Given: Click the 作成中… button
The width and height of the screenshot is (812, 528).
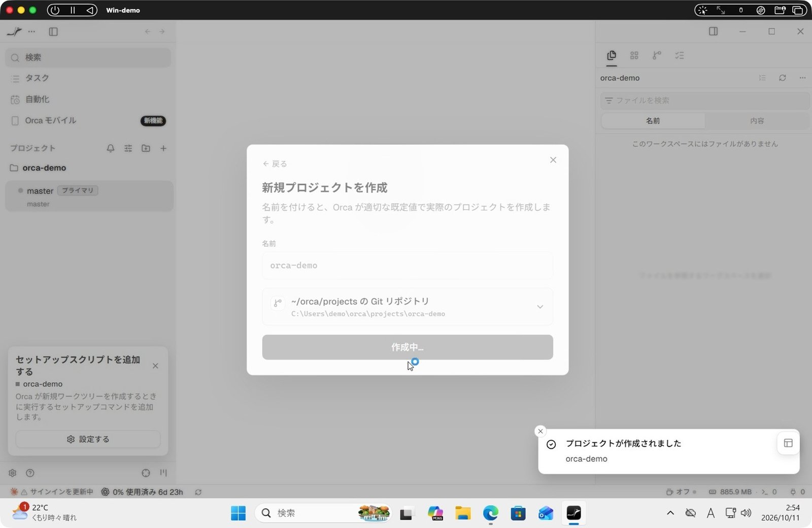Looking at the screenshot, I should 408,347.
